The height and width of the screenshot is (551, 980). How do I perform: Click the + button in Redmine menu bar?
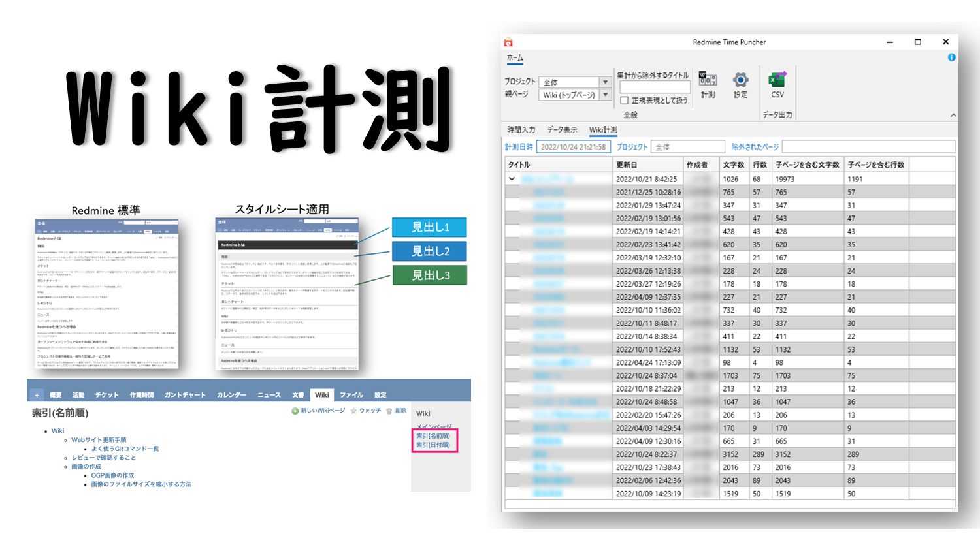37,395
